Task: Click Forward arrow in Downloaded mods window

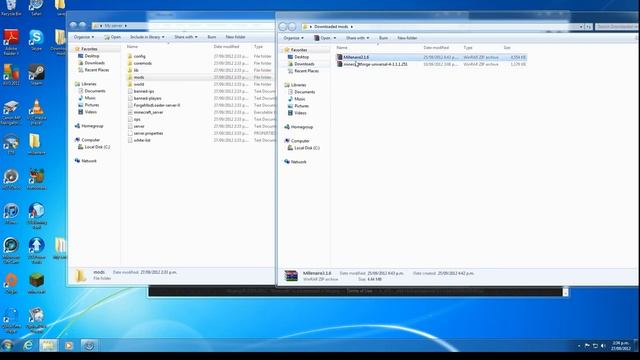Action: [x=292, y=27]
